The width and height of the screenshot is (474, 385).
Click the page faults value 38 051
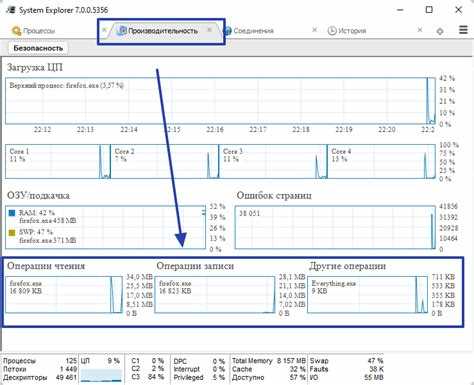point(249,213)
